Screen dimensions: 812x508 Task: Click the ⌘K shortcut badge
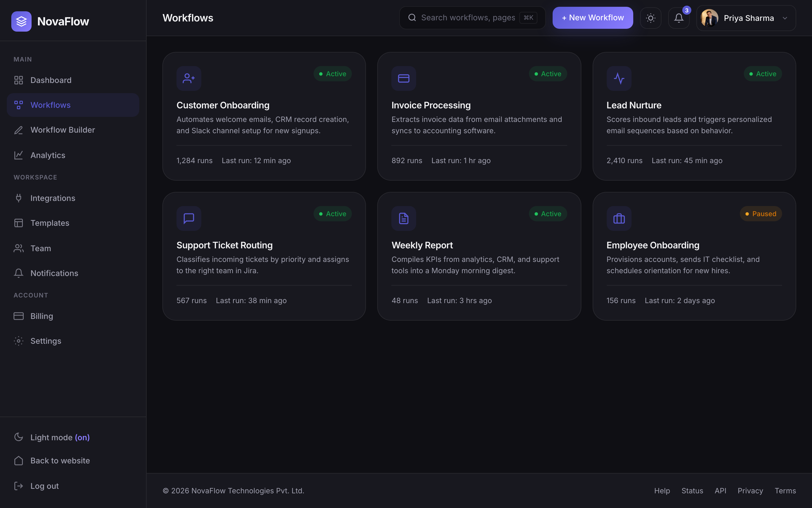[x=528, y=17]
